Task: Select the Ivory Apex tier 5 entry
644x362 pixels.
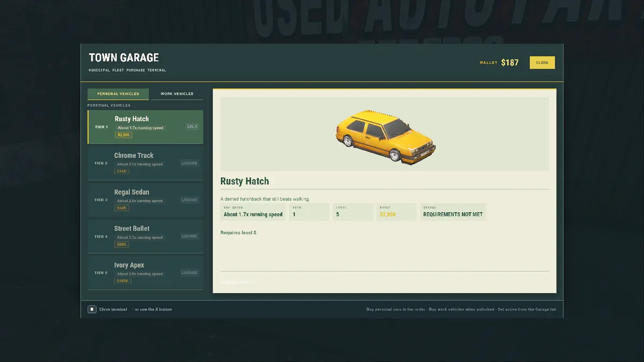Action: [145, 273]
